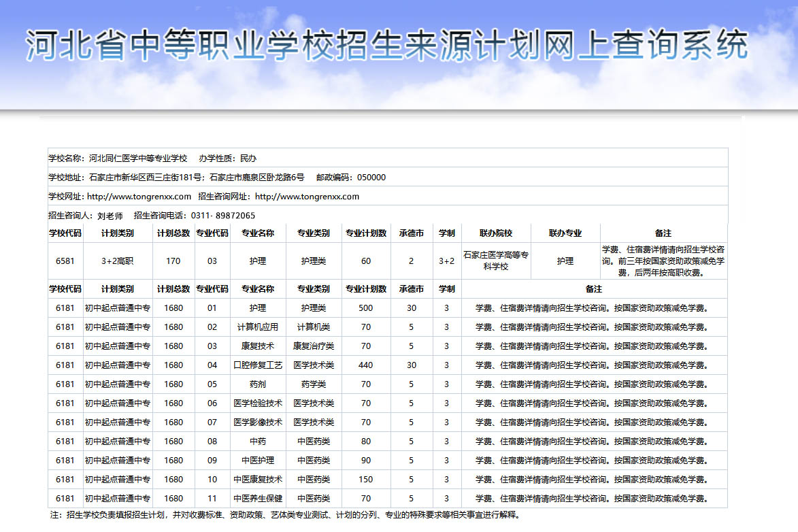Select the 药剂 major name cell
Screen dimensions: 798x532
258,384
